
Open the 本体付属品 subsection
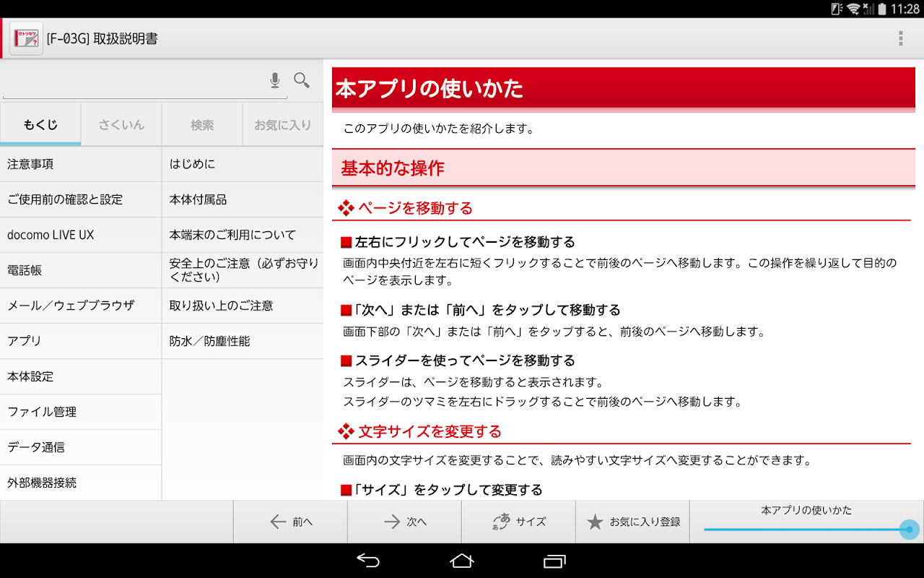coord(243,199)
